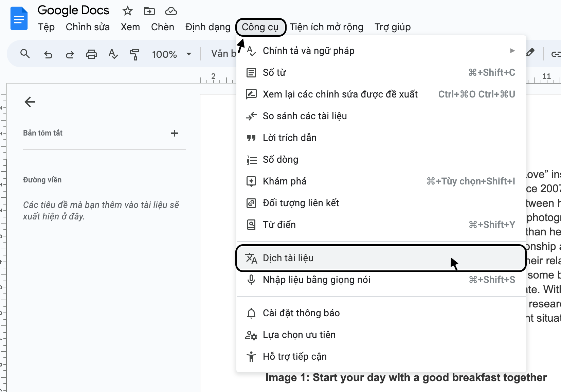
Task: Click the search magnifier icon in toolbar
Action: tap(25, 54)
